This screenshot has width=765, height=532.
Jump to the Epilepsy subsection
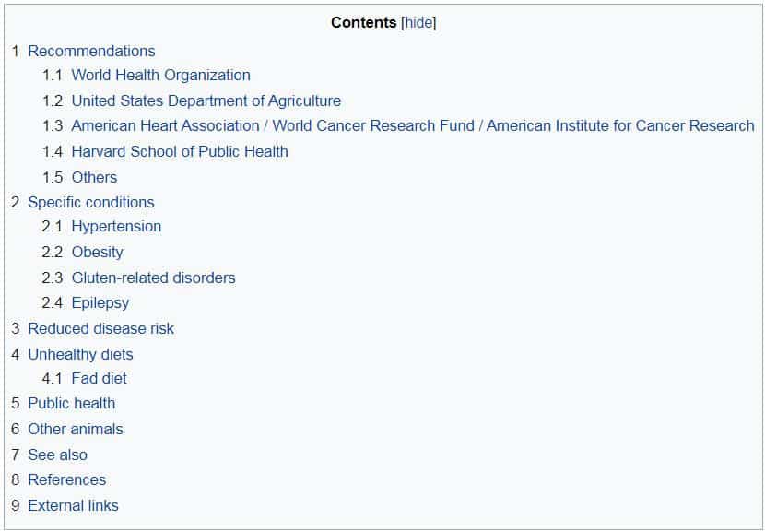[100, 302]
